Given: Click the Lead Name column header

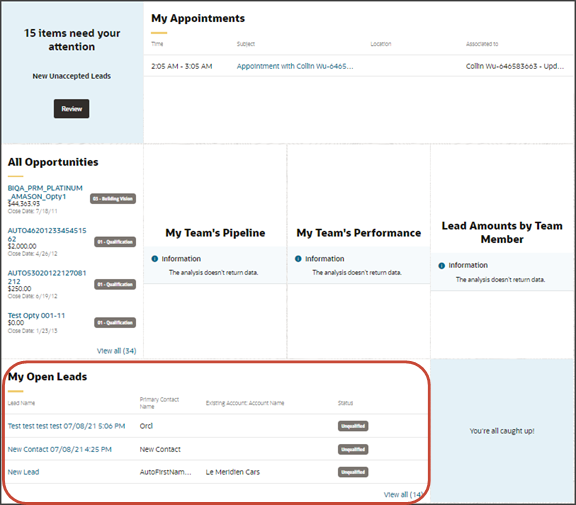Looking at the screenshot, I should tap(21, 403).
